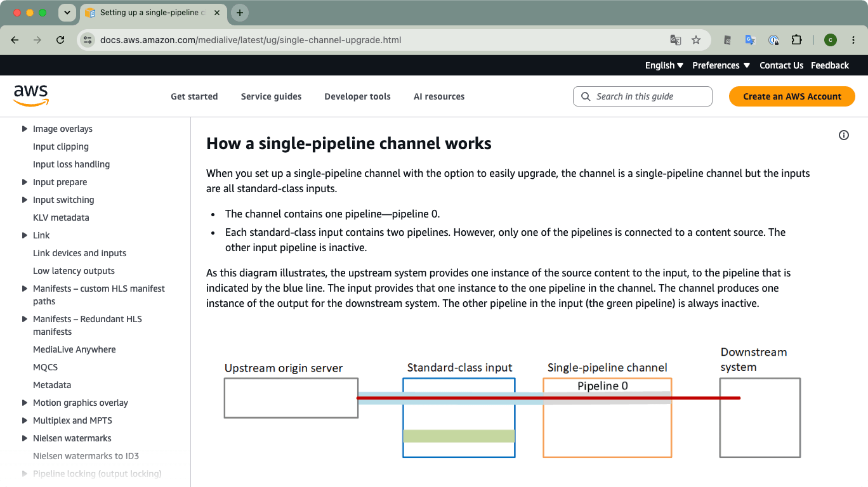
Task: Open the Input clipping page
Action: (61, 146)
